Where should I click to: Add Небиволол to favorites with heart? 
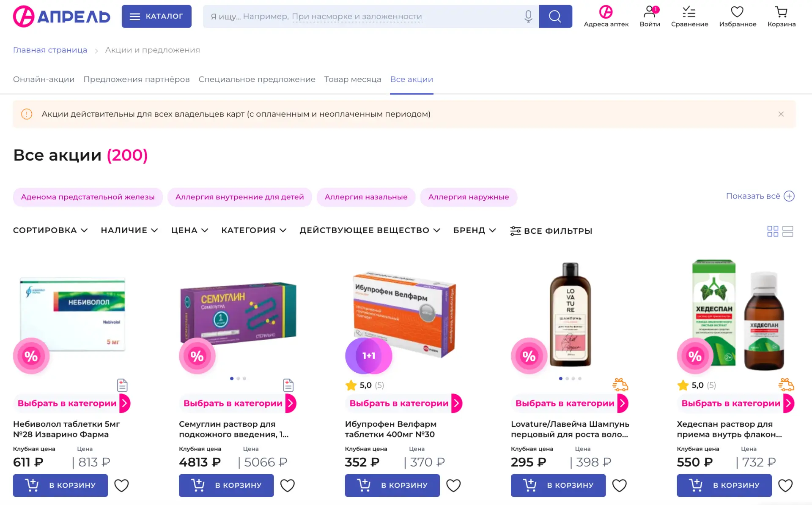pyautogui.click(x=121, y=486)
